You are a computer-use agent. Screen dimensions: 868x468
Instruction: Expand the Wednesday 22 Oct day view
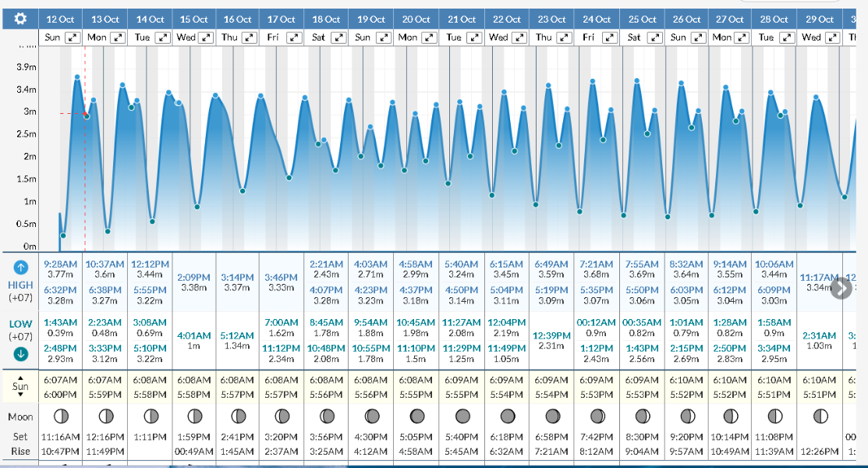521,37
